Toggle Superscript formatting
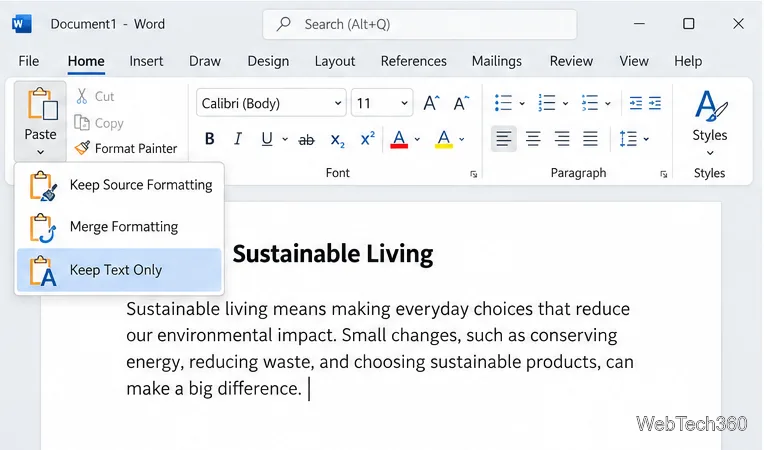This screenshot has width=764, height=450. click(x=367, y=138)
